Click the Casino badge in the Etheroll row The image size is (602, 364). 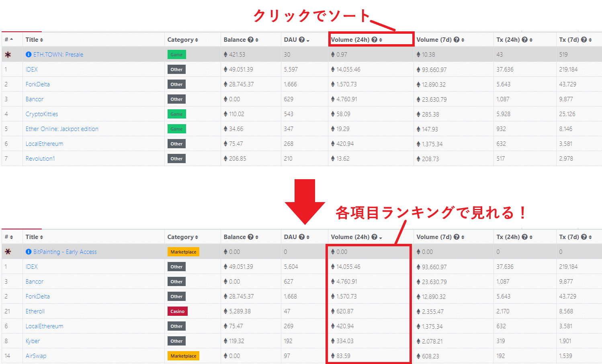(x=177, y=311)
